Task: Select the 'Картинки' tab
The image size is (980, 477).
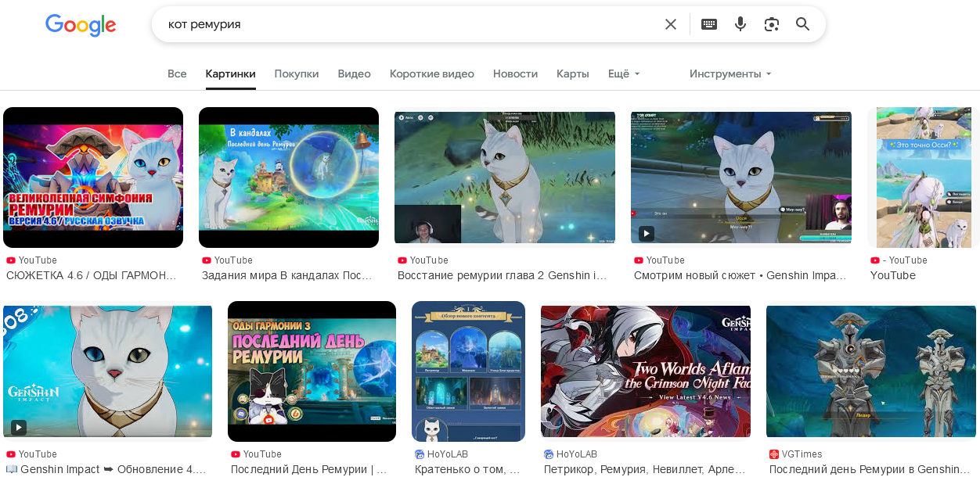Action: pos(231,74)
